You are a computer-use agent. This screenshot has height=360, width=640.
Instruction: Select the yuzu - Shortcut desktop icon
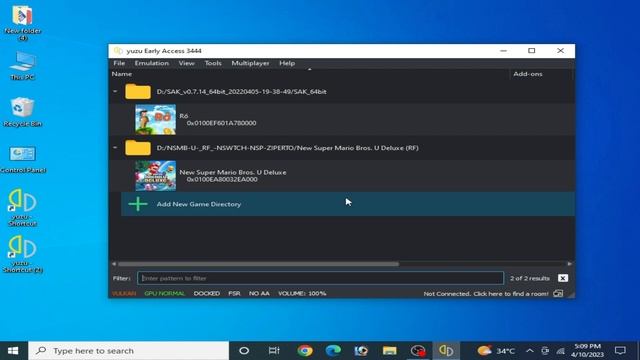[x=22, y=207]
